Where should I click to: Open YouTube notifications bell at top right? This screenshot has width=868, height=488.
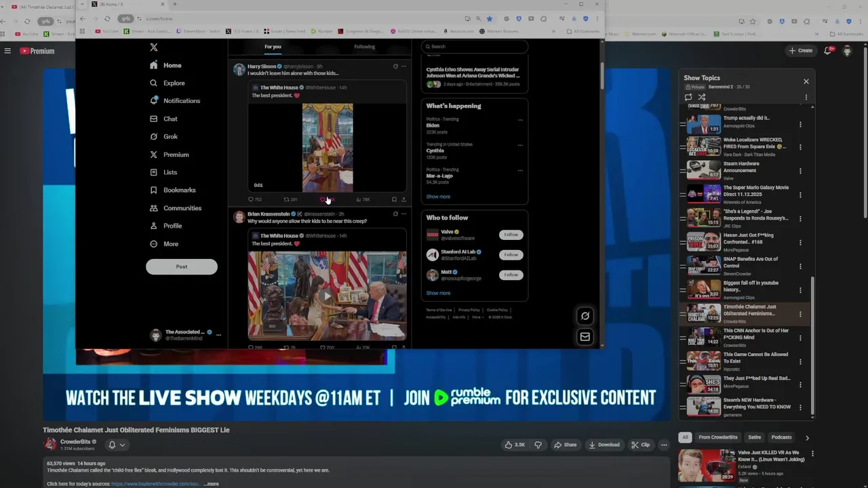[x=827, y=51]
